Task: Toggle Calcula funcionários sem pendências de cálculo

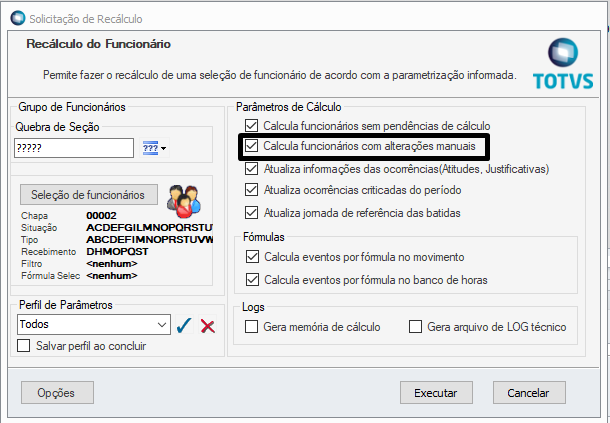Action: 251,125
